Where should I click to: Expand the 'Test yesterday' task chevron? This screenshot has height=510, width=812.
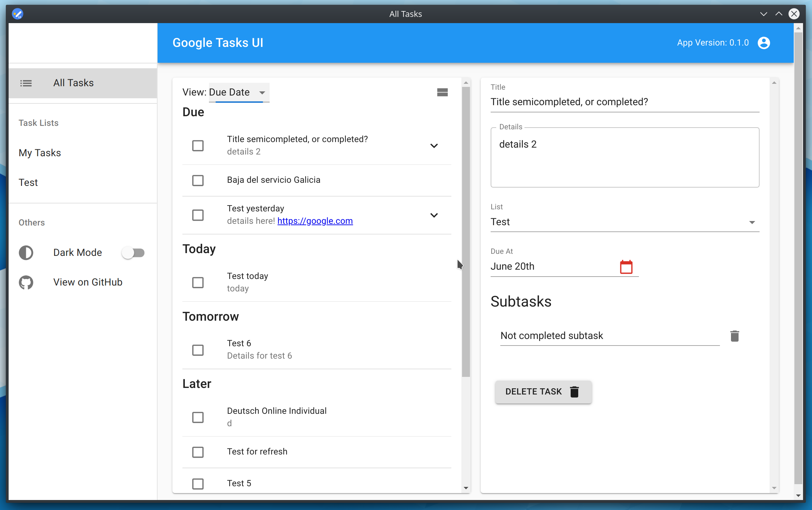[x=434, y=215]
